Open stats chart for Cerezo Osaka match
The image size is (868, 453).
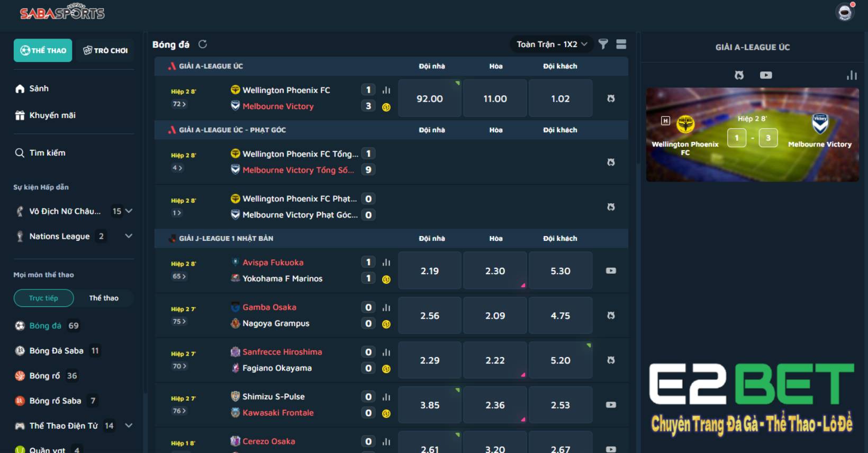coord(386,441)
